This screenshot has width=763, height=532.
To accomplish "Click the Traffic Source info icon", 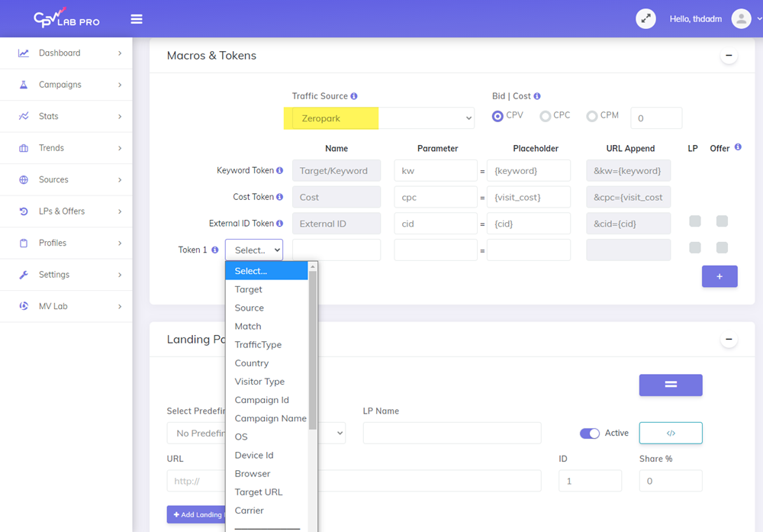I will (354, 96).
